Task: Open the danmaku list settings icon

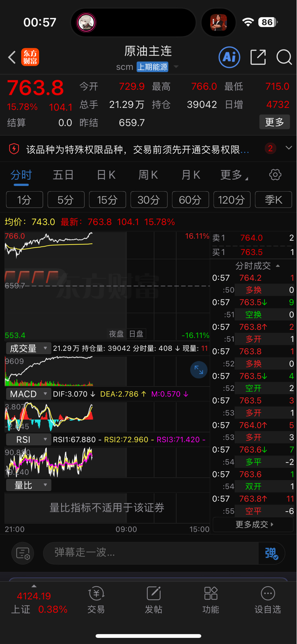Action: click(x=23, y=553)
